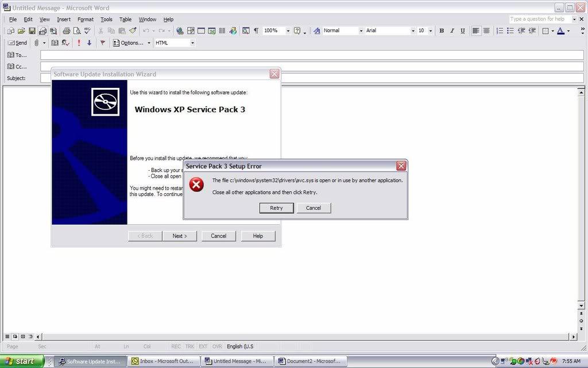588x368 pixels.
Task: Click the numbered list icon
Action: coord(500,30)
